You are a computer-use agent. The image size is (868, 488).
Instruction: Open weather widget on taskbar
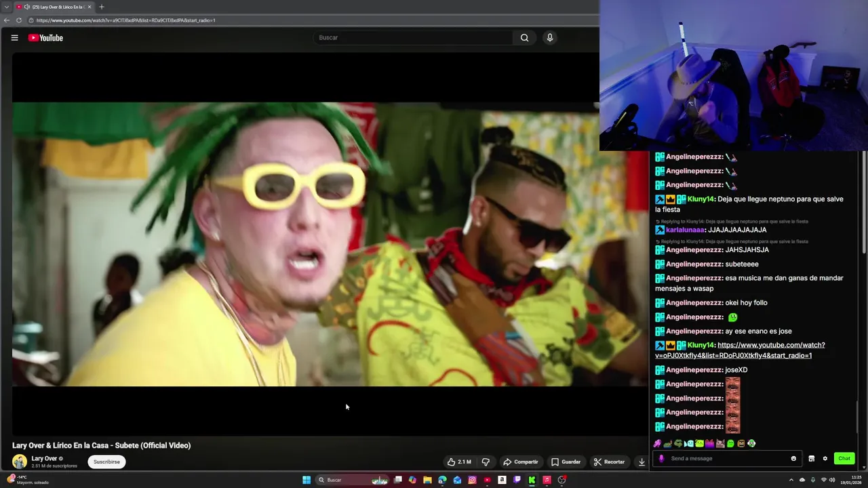(27, 480)
